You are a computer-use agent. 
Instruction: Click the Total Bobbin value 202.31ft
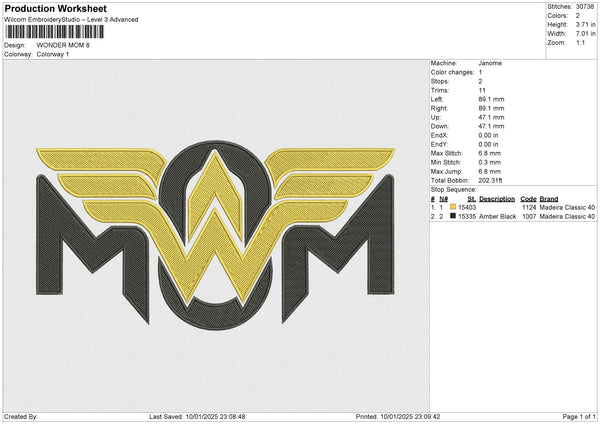coord(490,181)
